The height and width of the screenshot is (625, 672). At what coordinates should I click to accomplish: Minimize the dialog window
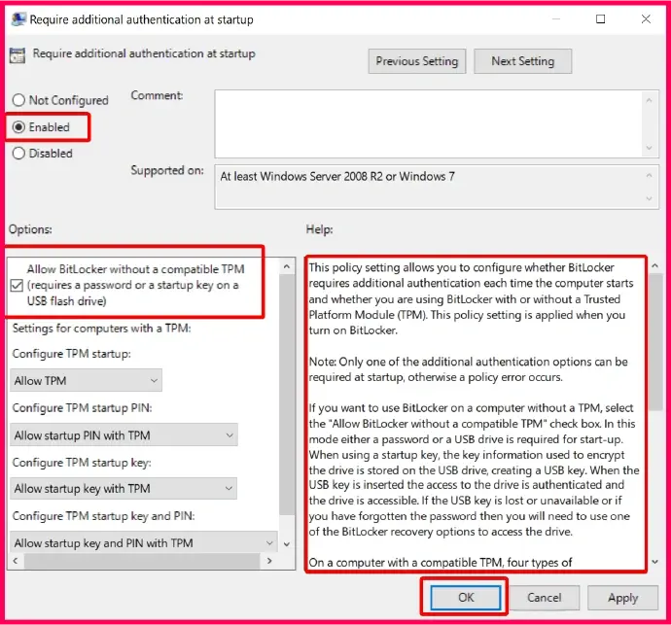click(x=556, y=18)
